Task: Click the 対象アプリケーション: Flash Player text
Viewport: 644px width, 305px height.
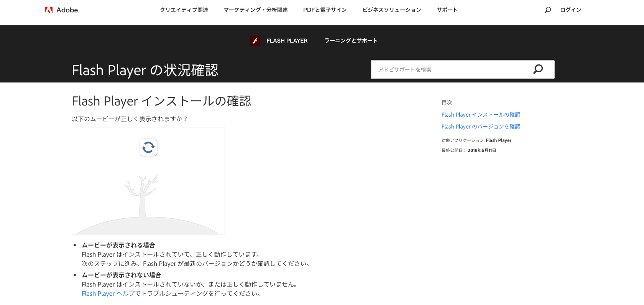Action: pos(476,140)
